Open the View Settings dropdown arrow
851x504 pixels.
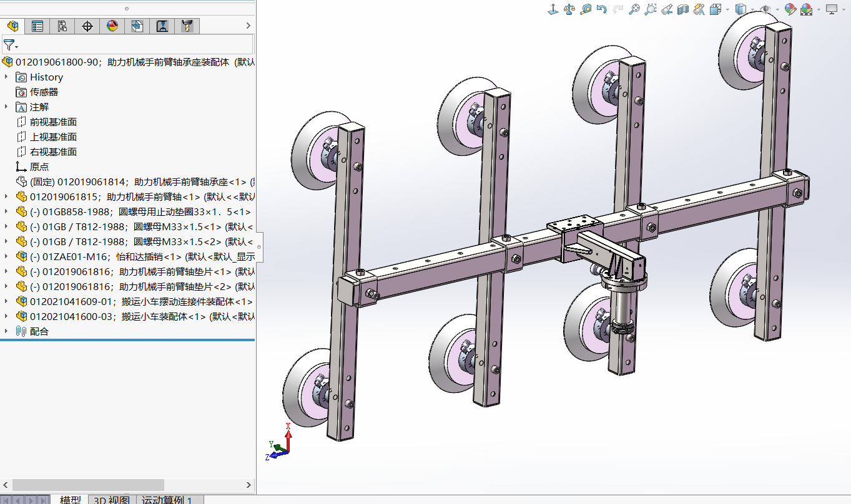pyautogui.click(x=844, y=9)
